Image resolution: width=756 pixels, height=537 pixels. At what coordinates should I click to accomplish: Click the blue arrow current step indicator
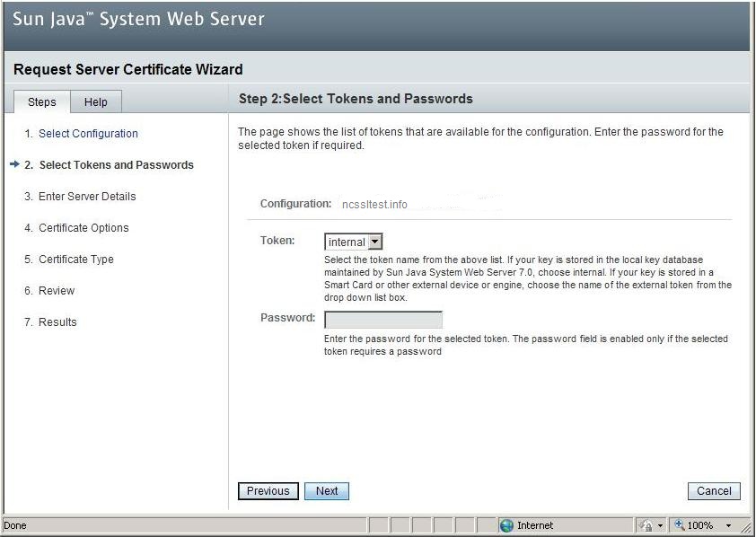click(14, 164)
